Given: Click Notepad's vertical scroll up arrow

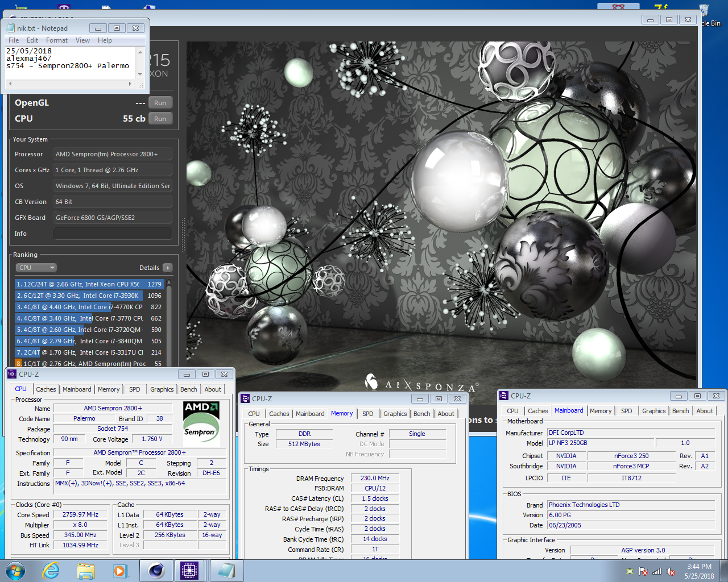Looking at the screenshot, I should pyautogui.click(x=140, y=52).
